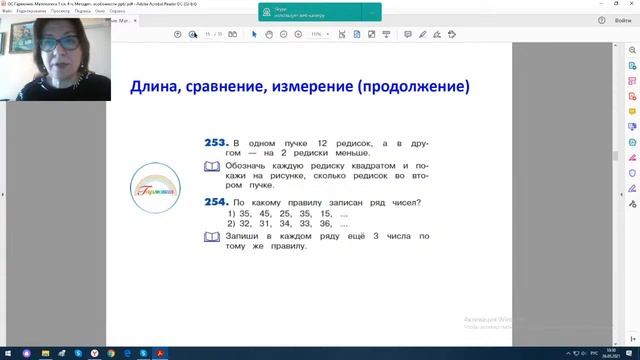Click the fit-width scrolling icon
This screenshot has width=640, height=360.
(342, 35)
